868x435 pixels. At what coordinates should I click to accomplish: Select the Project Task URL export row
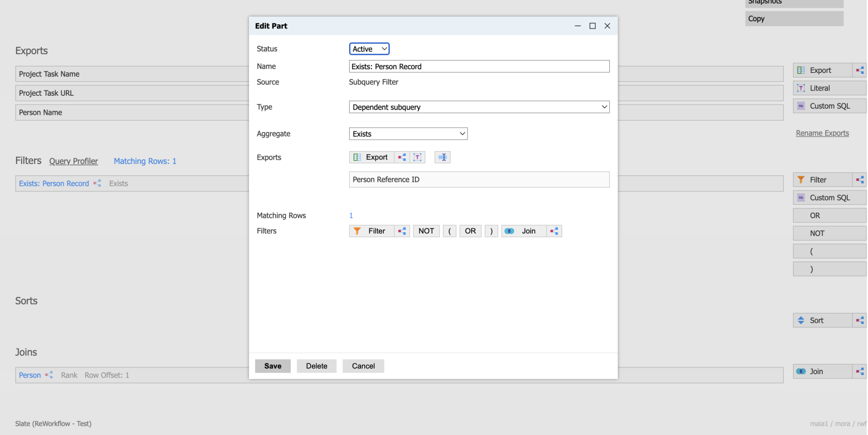(132, 93)
